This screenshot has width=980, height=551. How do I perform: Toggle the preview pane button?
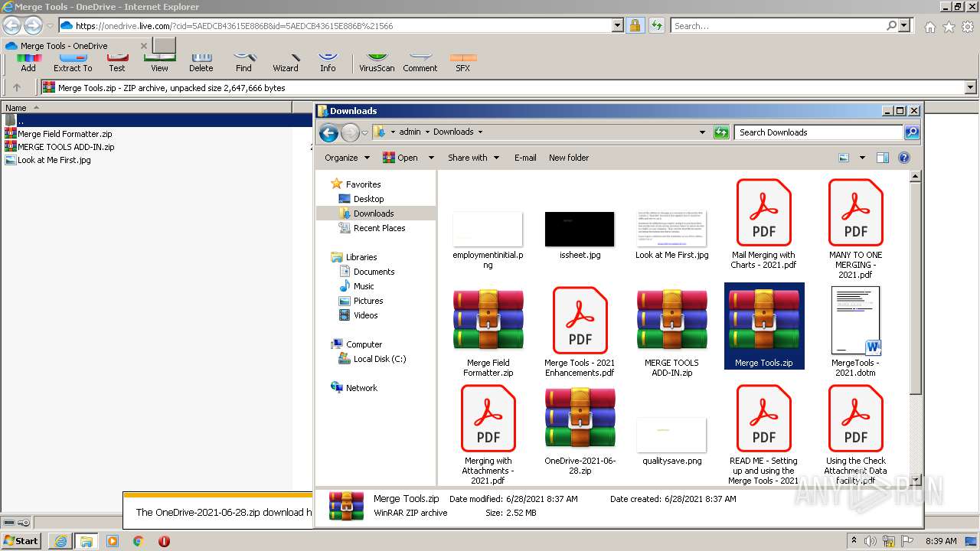coord(883,158)
